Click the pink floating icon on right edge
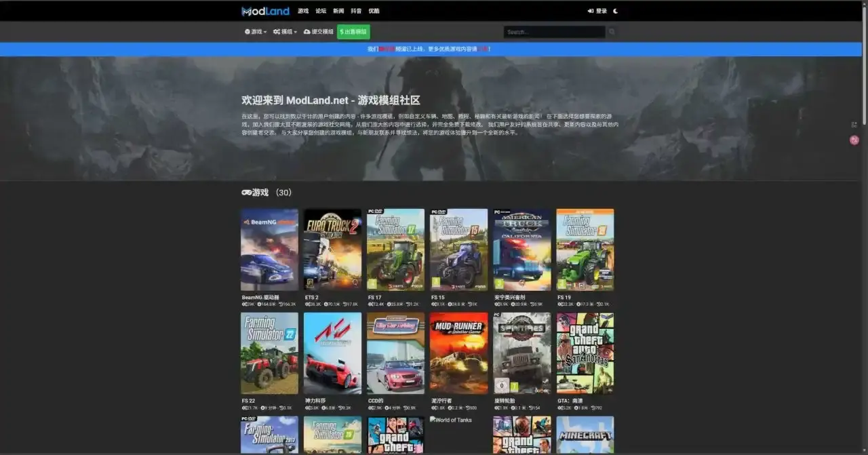The width and height of the screenshot is (868, 455). [854, 140]
